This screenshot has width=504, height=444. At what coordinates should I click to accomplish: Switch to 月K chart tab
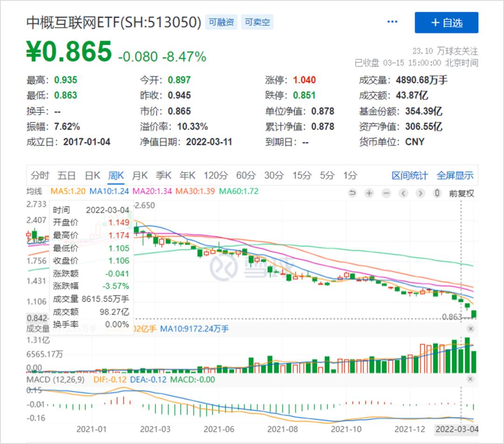click(140, 176)
